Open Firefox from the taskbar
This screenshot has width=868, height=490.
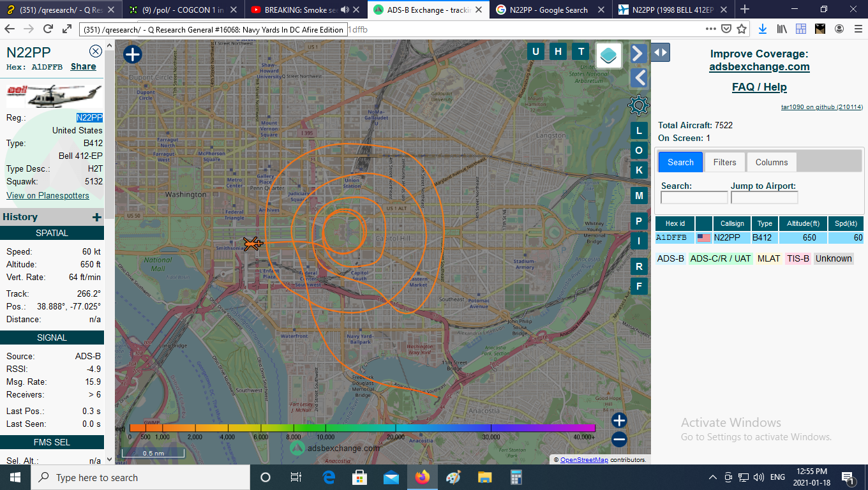[x=422, y=477]
